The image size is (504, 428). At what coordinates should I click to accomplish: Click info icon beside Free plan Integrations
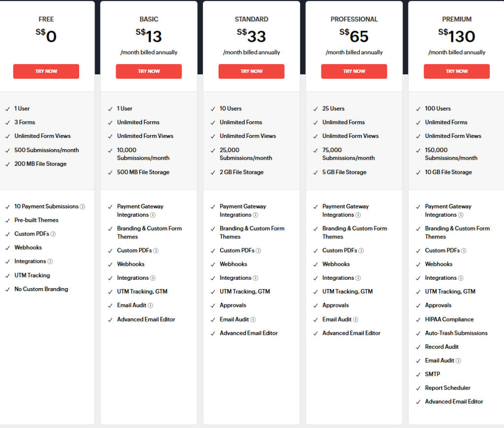pos(50,262)
